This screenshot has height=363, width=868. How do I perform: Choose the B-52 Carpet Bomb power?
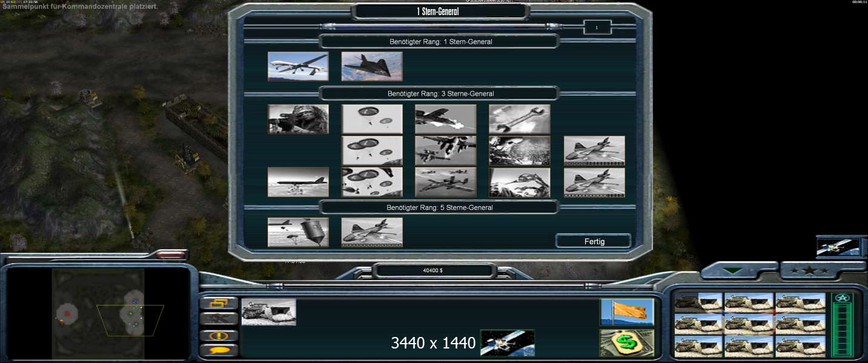pos(298,182)
